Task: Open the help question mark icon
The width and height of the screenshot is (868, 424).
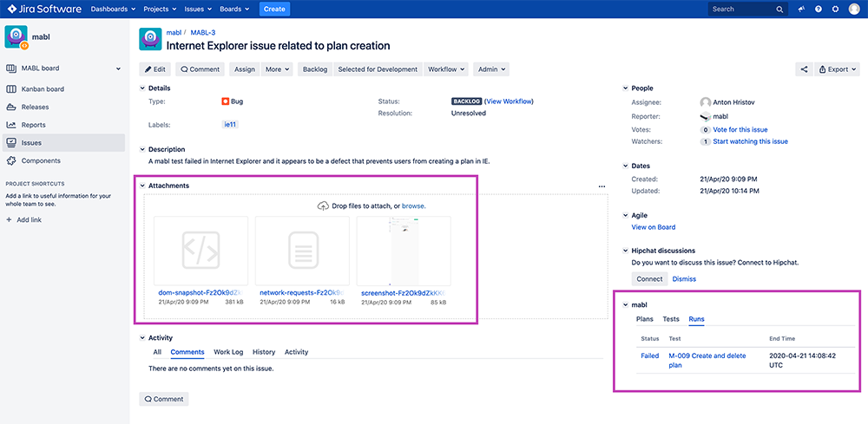Action: pos(819,10)
